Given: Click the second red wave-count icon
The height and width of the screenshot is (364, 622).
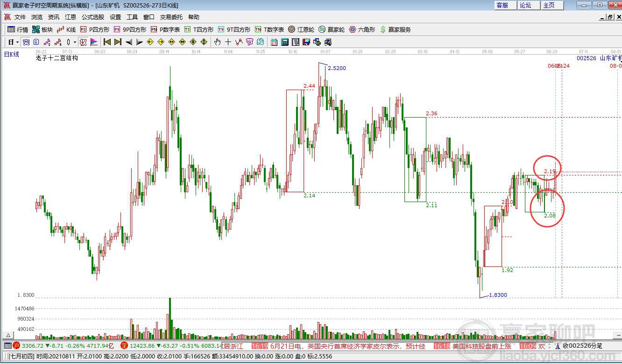Looking at the screenshot, I should pyautogui.click(x=58, y=42).
